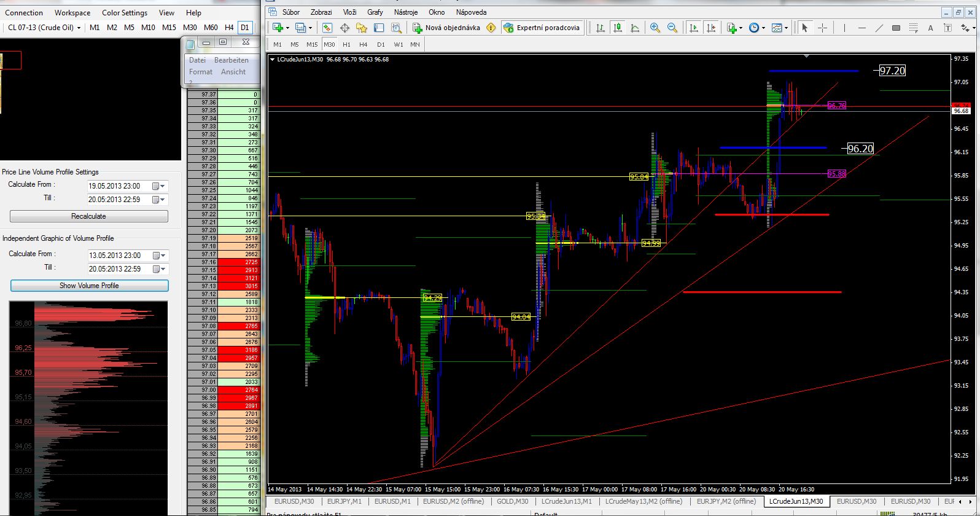
Task: Click the yellow warning diamond icon
Action: (x=491, y=28)
